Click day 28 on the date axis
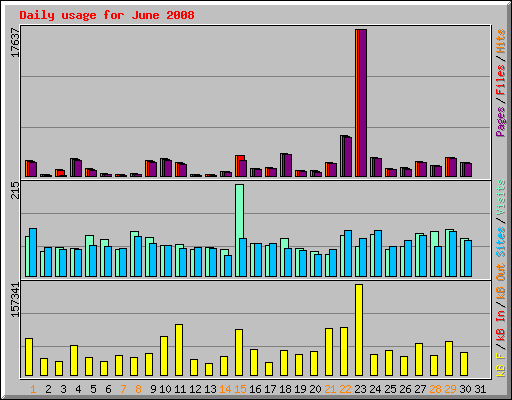 435,389
